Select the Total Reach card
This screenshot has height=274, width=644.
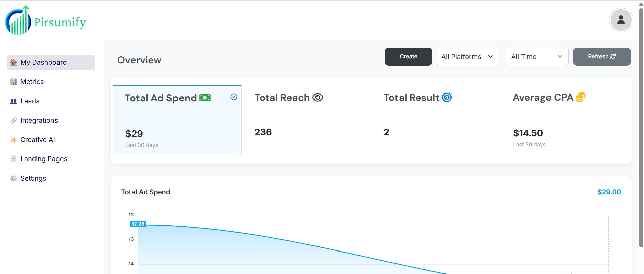306,120
